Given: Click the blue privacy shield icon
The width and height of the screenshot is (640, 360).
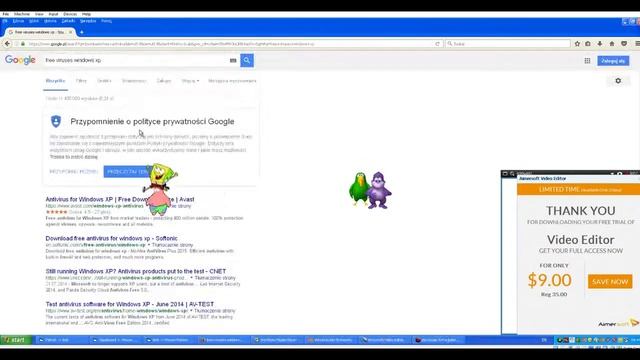Looking at the screenshot, I should (x=56, y=121).
